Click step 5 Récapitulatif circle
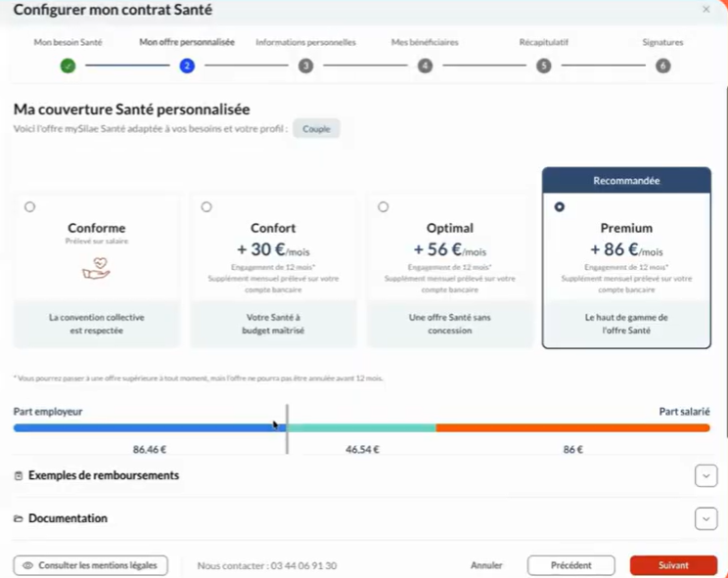Screen dimensions: 728x578 point(543,66)
